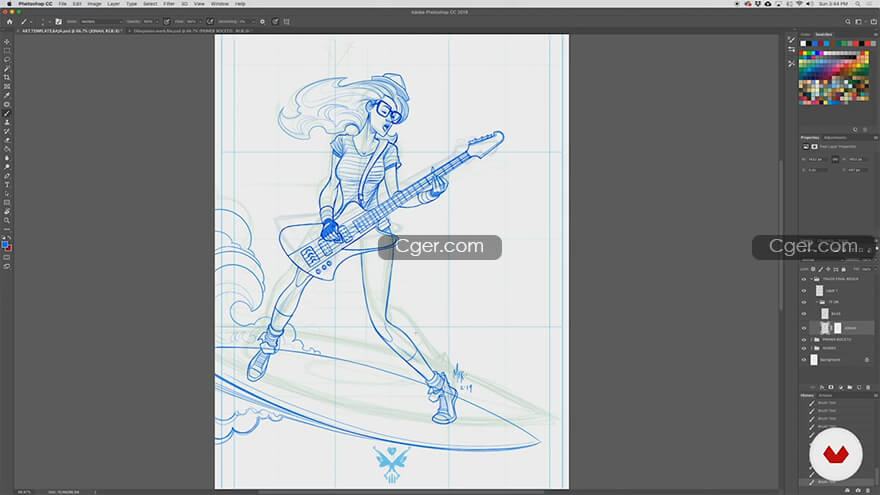Open the brush settings panel toggle icon
The height and width of the screenshot is (495, 880).
click(58, 21)
